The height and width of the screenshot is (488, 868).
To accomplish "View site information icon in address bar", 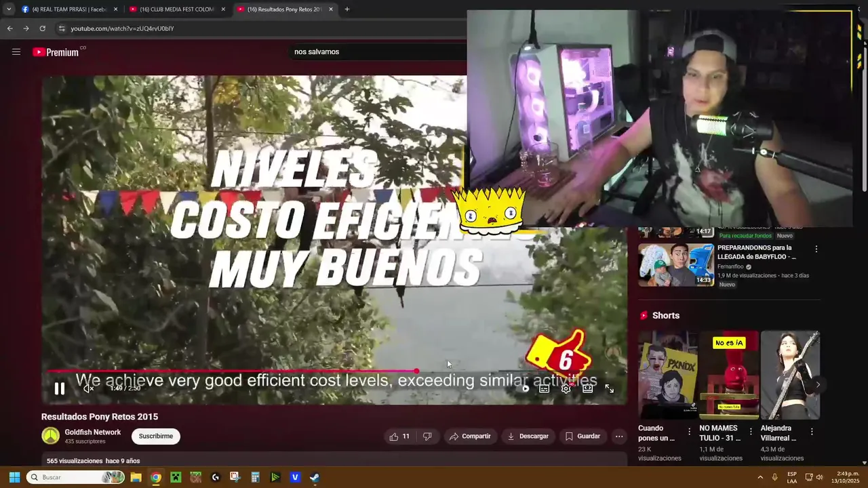I will pos(62,28).
